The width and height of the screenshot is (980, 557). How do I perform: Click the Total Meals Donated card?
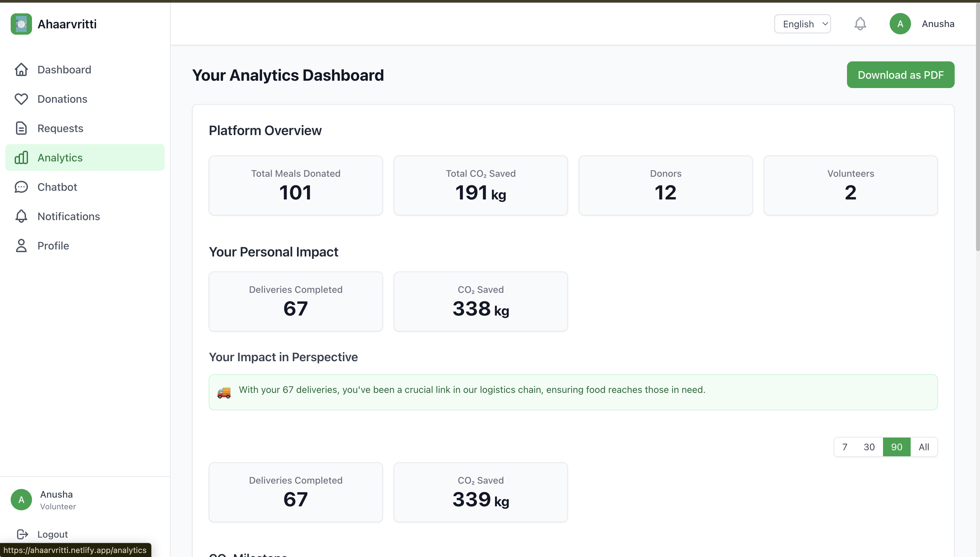[x=295, y=185]
